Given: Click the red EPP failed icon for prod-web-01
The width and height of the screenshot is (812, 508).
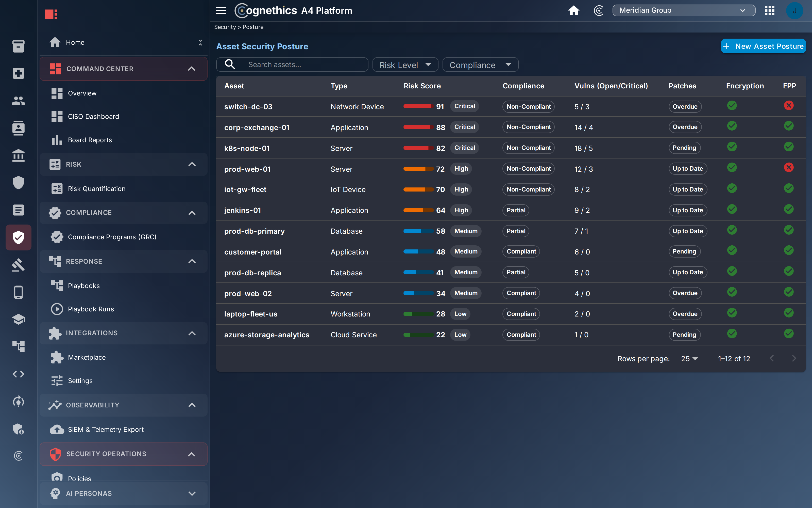Looking at the screenshot, I should [x=789, y=167].
